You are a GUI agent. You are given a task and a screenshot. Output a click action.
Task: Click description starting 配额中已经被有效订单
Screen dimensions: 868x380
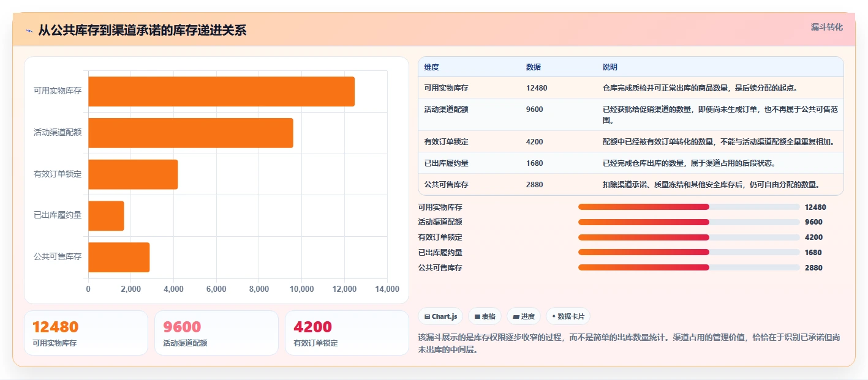719,142
